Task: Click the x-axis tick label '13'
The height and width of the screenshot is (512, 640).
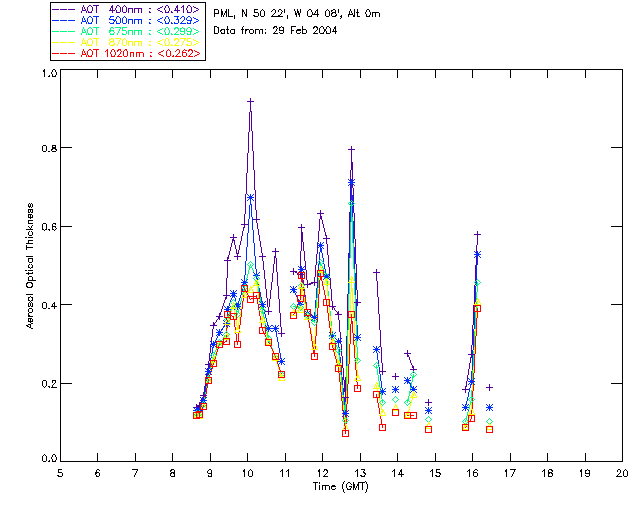Action: (360, 473)
